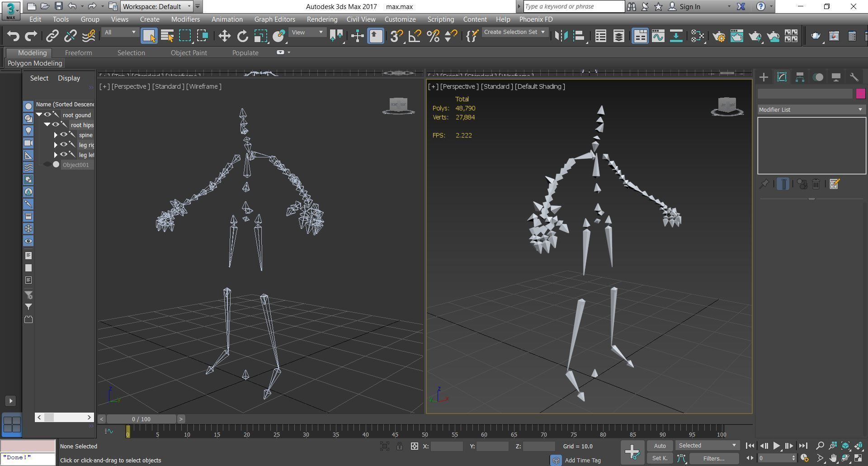Image resolution: width=868 pixels, height=466 pixels.
Task: Select Object001 in scene explorer
Action: 75,165
